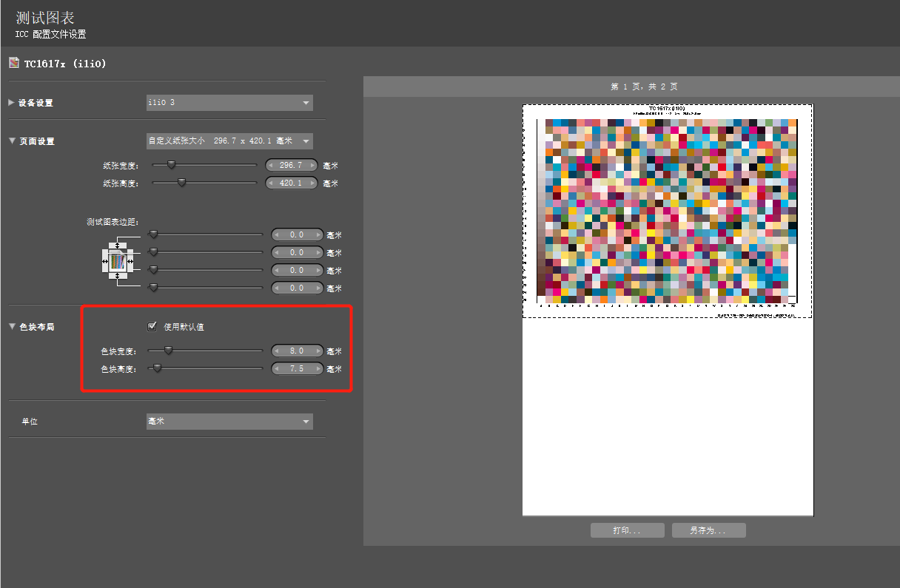
Task: Decrease 色块高度 with left arrow
Action: pos(278,368)
